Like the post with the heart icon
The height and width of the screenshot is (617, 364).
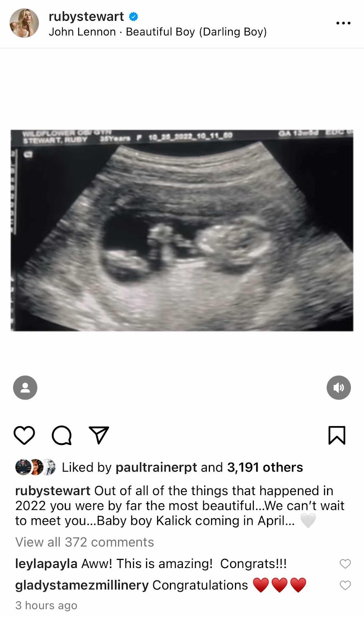24,435
